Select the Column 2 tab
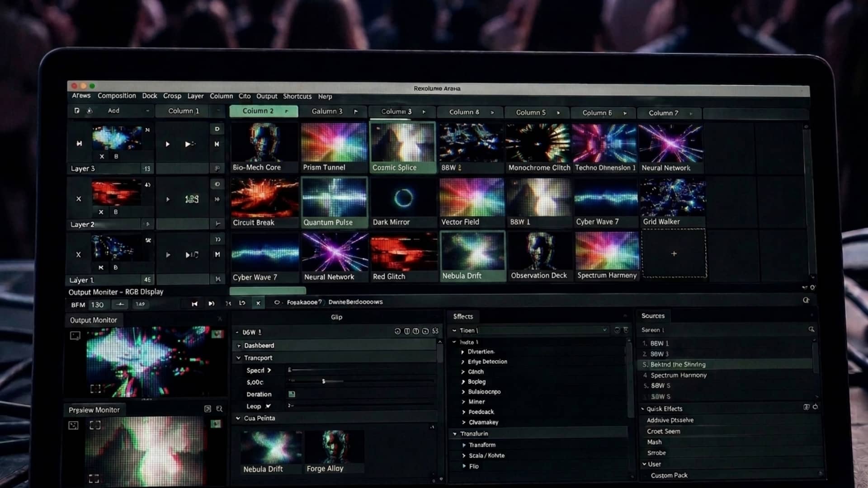 (x=264, y=111)
